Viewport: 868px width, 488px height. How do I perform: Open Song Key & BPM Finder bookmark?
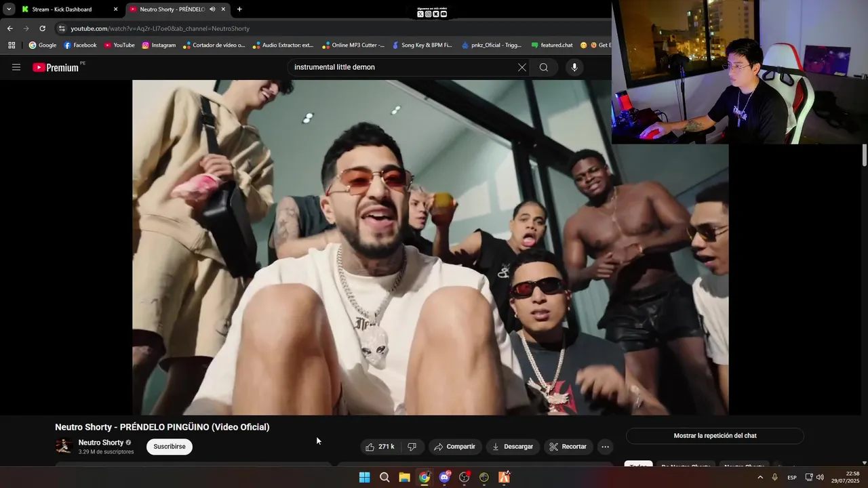pyautogui.click(x=422, y=45)
